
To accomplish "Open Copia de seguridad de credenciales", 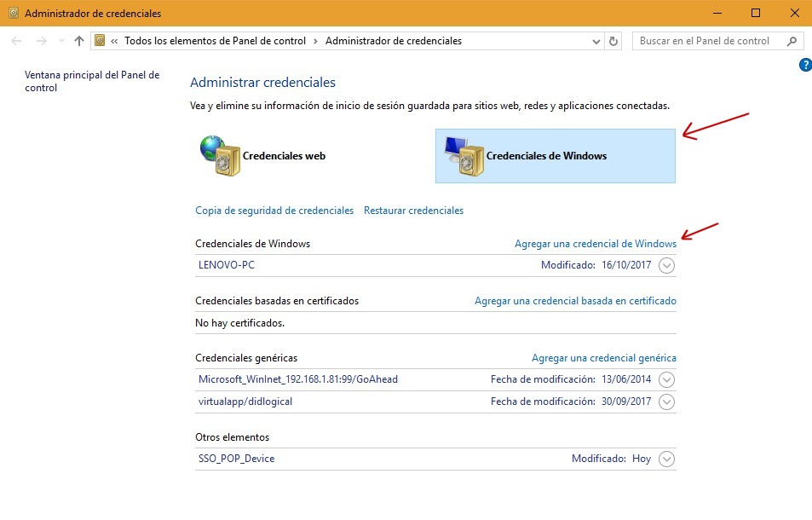I will pyautogui.click(x=274, y=211).
